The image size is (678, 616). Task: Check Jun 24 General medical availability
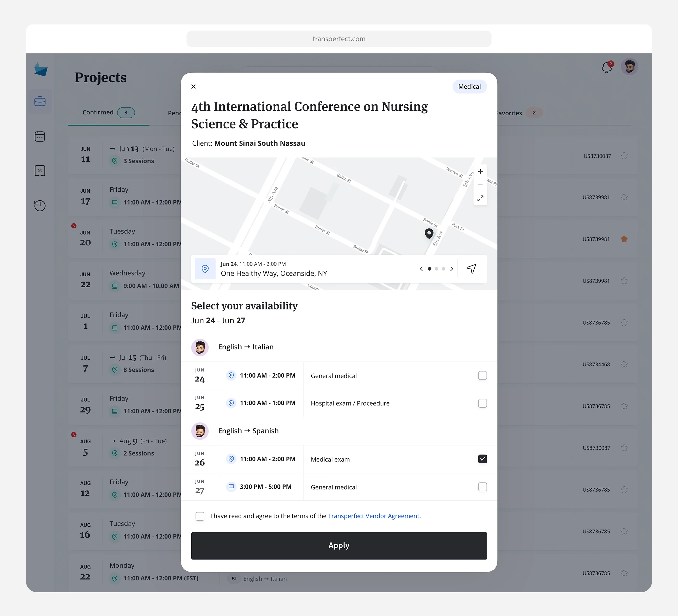(x=482, y=375)
